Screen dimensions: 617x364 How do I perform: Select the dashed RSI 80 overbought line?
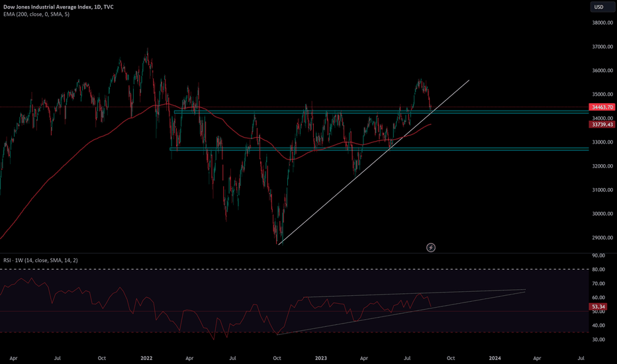point(295,269)
